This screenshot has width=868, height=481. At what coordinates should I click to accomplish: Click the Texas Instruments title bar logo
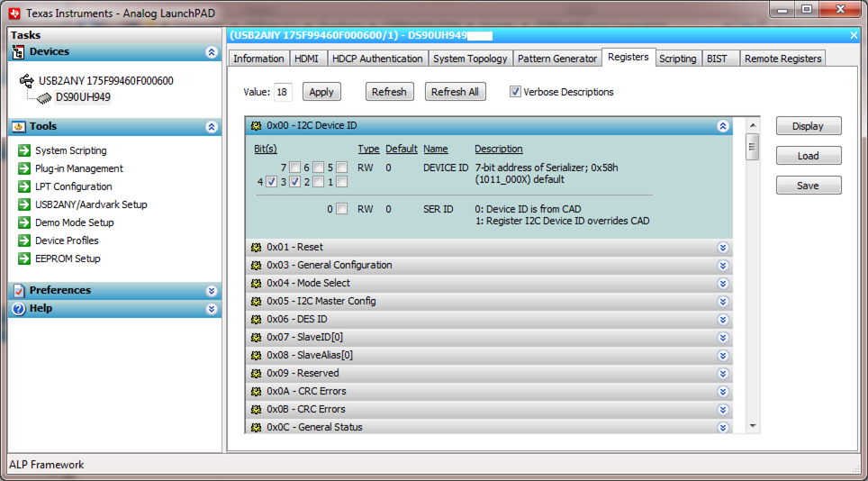(x=14, y=13)
